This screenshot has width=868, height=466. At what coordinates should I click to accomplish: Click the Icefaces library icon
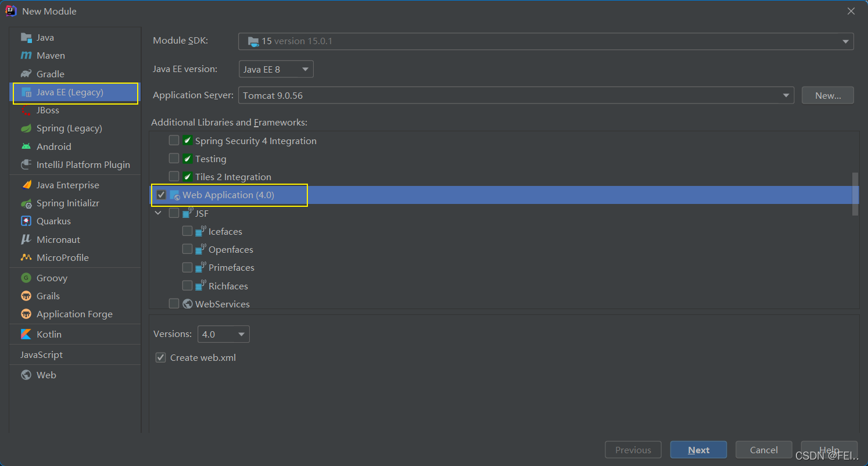click(200, 231)
